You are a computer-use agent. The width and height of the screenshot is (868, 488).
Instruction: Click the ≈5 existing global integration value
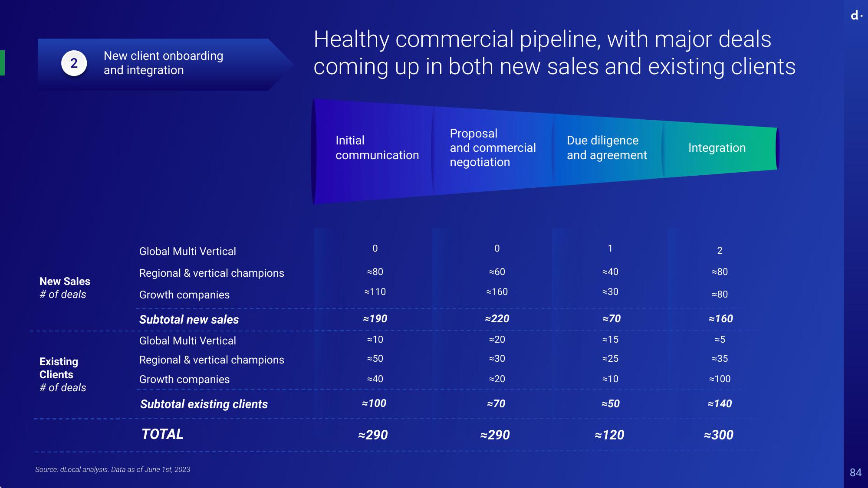point(720,340)
